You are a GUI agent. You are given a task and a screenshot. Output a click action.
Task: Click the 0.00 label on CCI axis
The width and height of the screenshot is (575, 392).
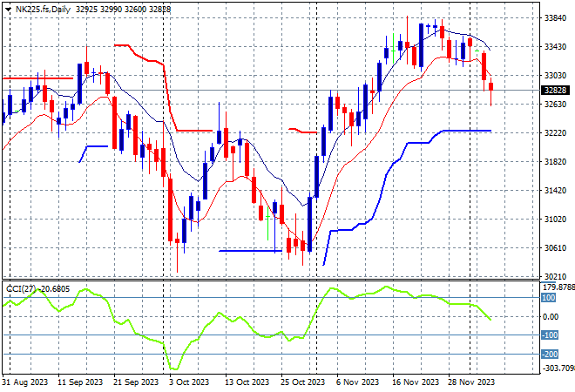coord(551,317)
